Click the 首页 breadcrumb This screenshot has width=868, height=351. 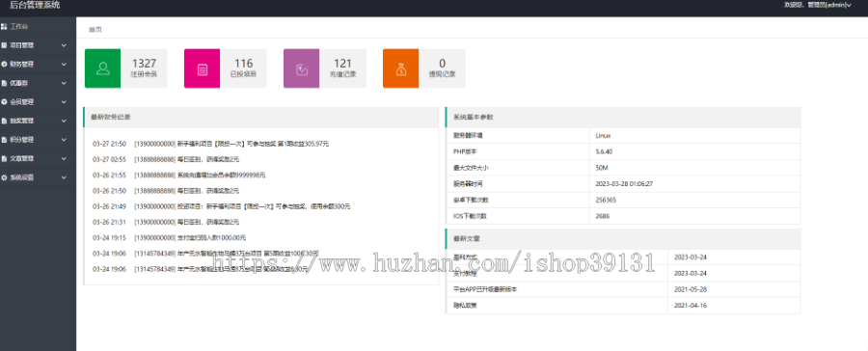[x=95, y=29]
